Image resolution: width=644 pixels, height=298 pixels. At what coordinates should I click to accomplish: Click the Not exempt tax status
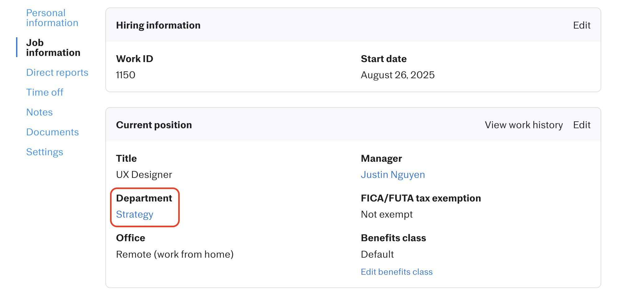point(386,214)
